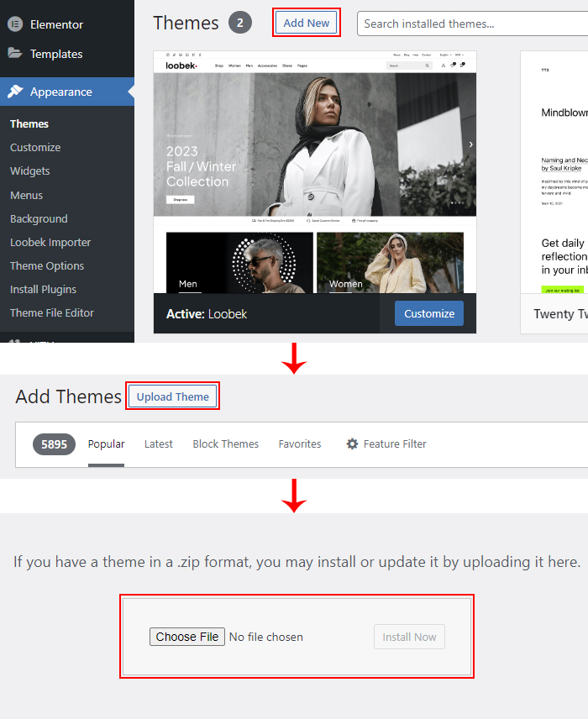The height and width of the screenshot is (719, 588).
Task: Open the Widgets submenu entry
Action: [29, 171]
